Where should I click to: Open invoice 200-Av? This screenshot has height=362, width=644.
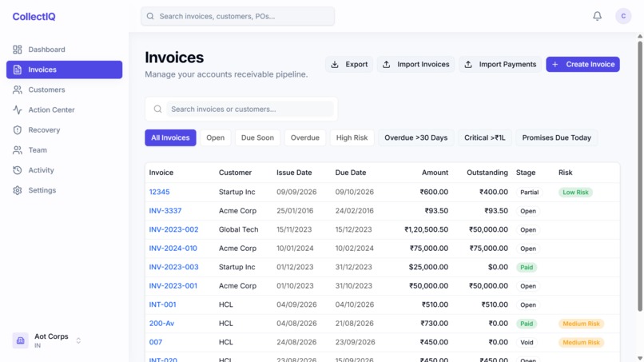pyautogui.click(x=162, y=324)
